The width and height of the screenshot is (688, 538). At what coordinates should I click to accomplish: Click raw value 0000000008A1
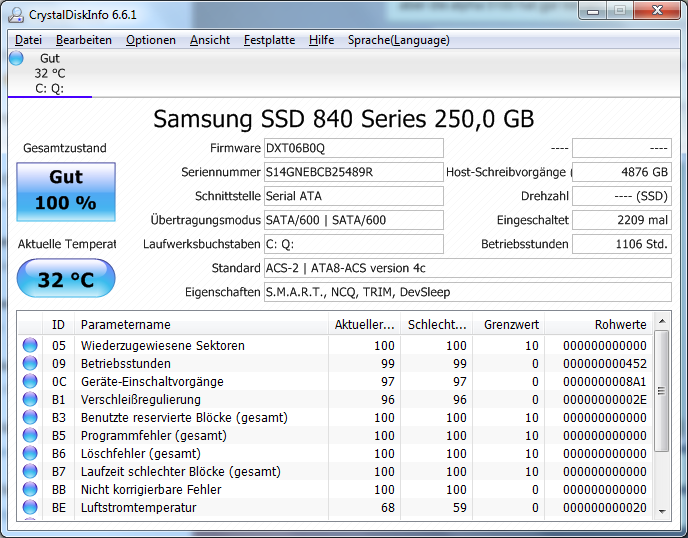coord(605,381)
